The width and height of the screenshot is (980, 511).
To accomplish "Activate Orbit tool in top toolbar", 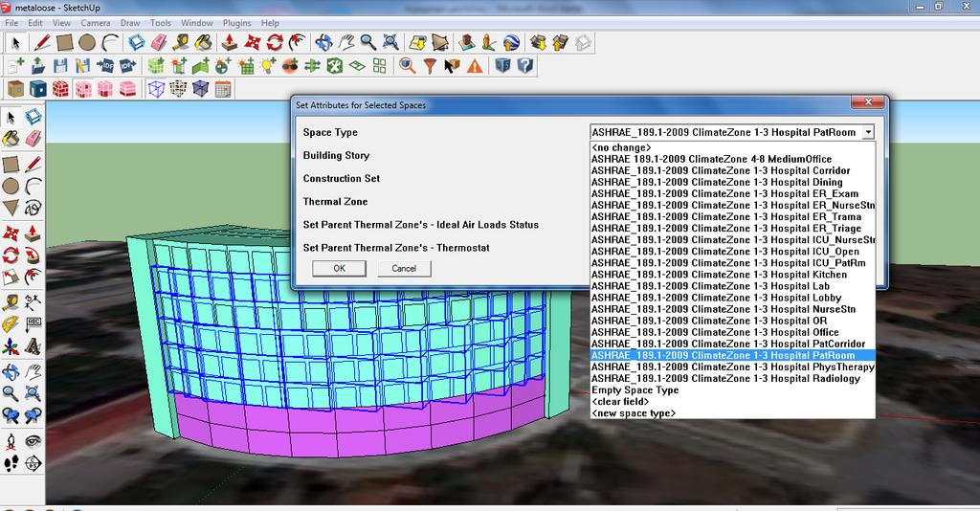I will 323,42.
